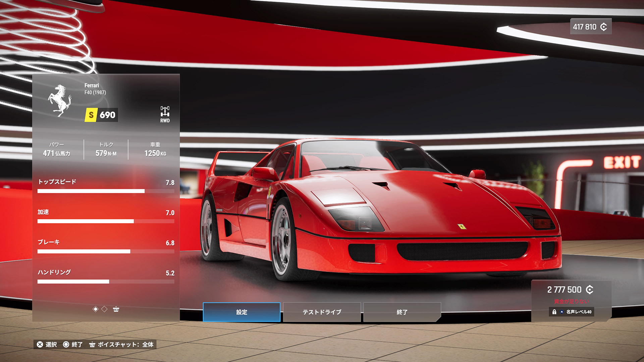Click the 名声レベル40 requirement label
The width and height of the screenshot is (644, 362).
pos(579,312)
